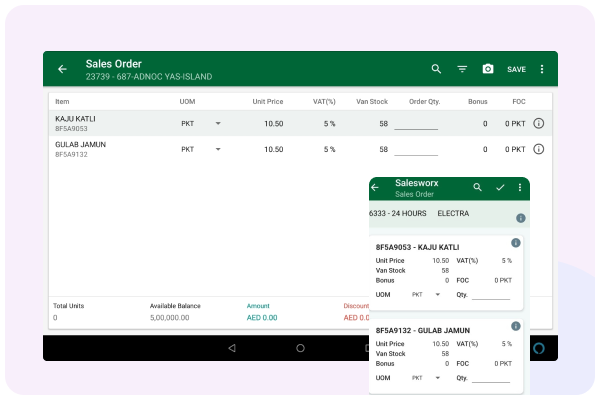Tap the search icon in the Salesworx header
Viewport: 600px width, 400px height.
(477, 188)
